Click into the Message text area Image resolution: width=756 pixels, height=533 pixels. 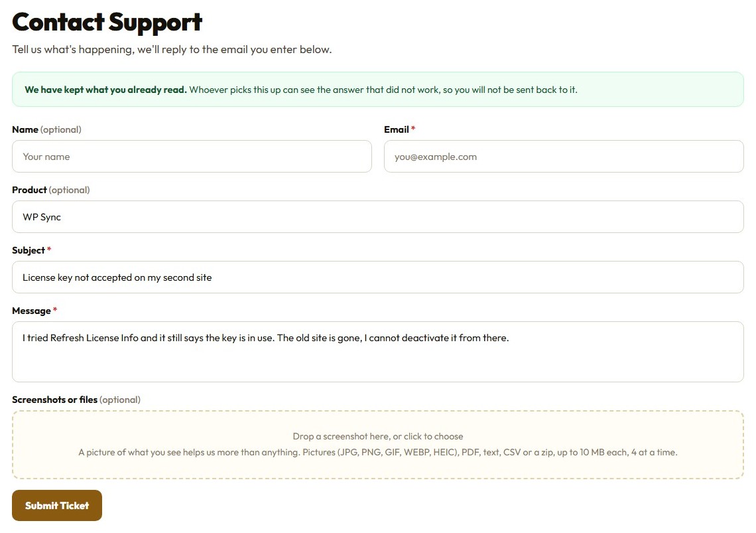pos(378,352)
